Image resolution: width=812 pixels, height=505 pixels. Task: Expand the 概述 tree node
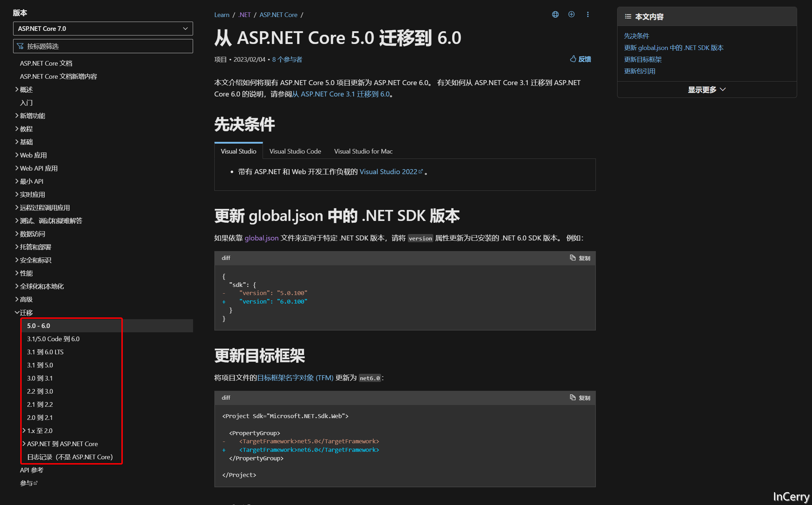click(x=17, y=89)
